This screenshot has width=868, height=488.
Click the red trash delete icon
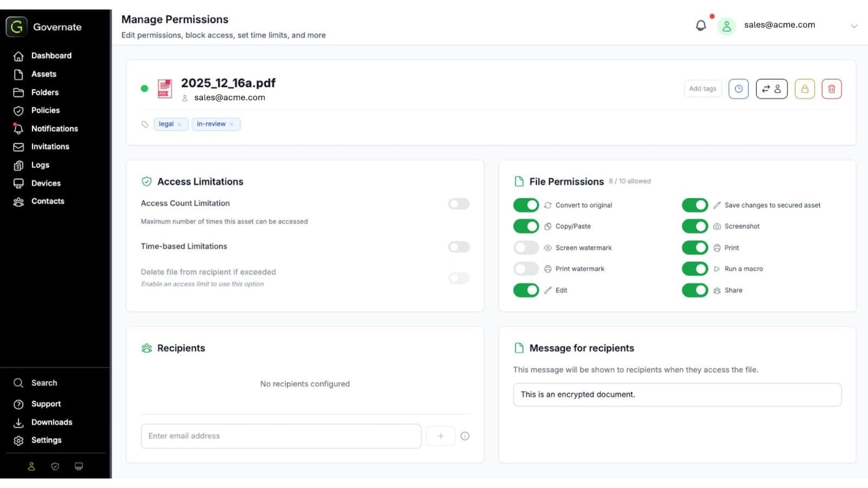pos(831,89)
